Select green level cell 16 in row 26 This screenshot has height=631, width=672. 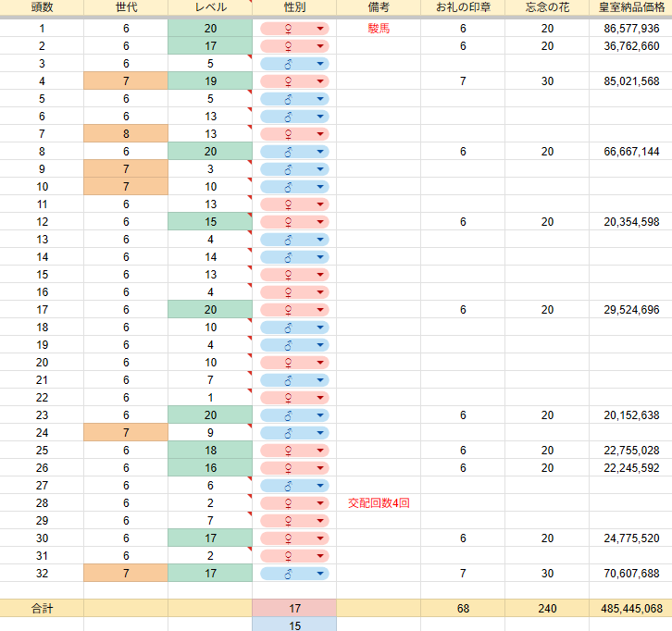pos(210,468)
